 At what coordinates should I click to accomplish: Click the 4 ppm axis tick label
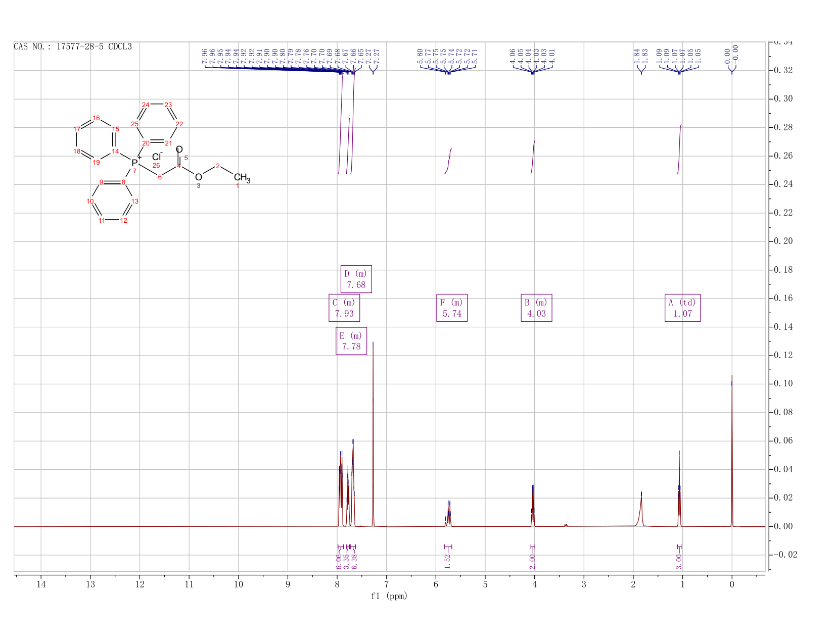pos(534,584)
